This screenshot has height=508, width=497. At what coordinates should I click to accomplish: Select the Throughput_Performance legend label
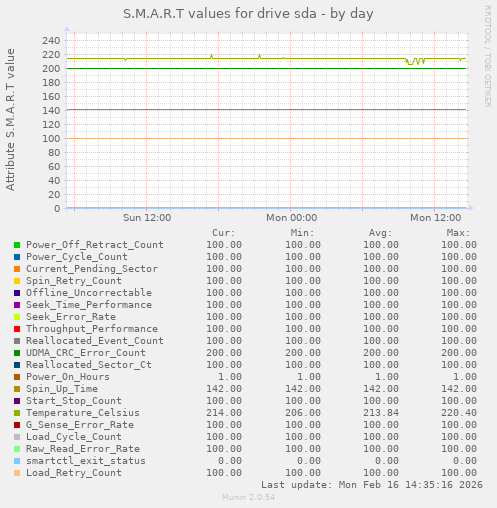92,329
